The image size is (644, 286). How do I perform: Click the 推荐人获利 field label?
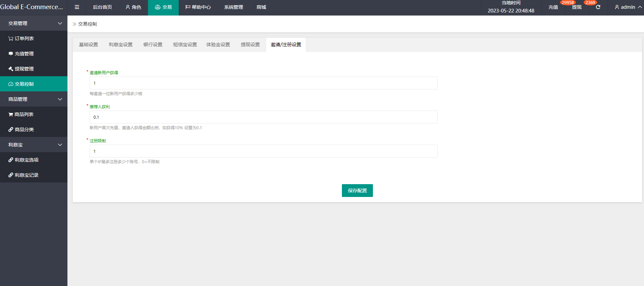click(100, 107)
